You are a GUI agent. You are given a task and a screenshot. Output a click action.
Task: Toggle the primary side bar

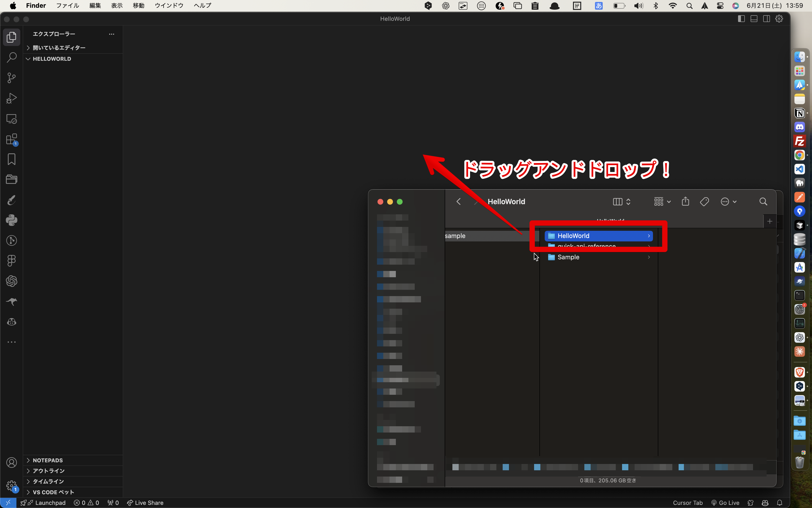(x=741, y=19)
